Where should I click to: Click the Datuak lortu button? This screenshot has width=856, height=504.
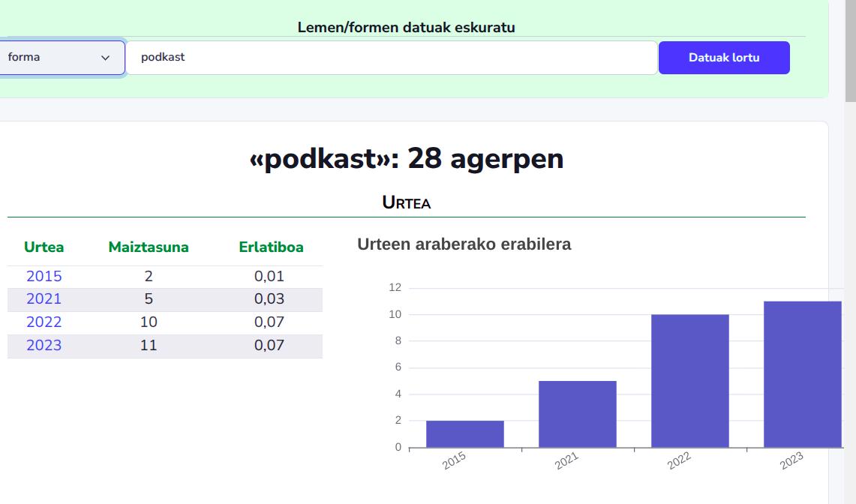[724, 57]
